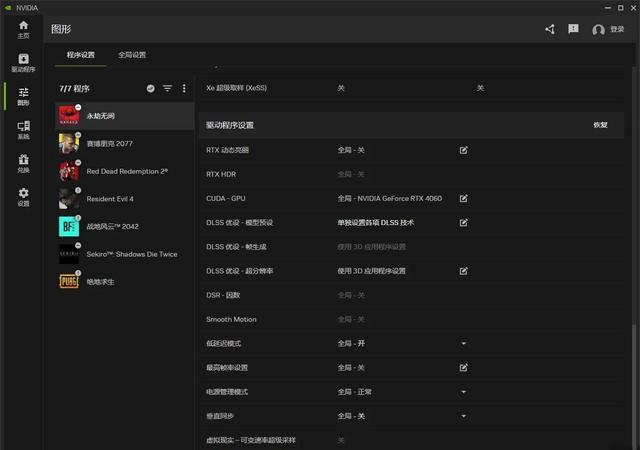Go to the 主页 home page in sidebar
640x450 pixels.
[23, 29]
